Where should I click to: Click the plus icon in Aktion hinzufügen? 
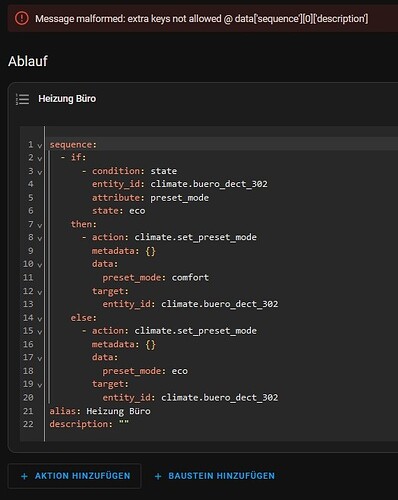24,476
